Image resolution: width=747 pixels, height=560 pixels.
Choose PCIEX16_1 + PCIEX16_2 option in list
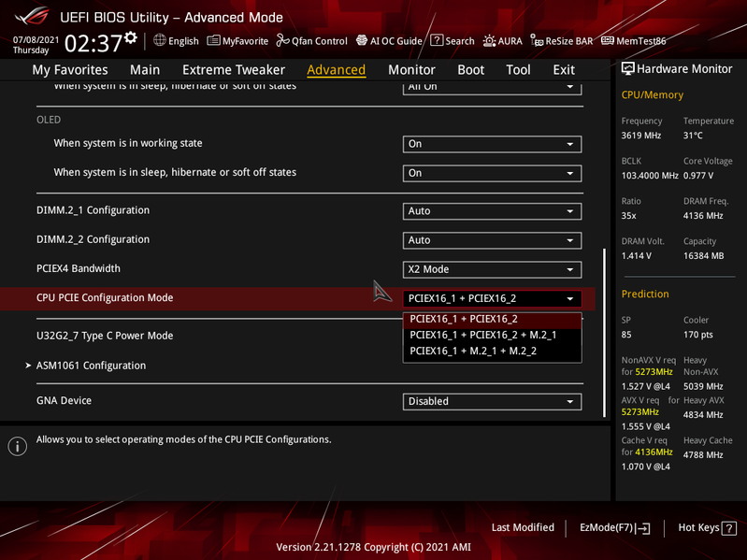point(492,319)
